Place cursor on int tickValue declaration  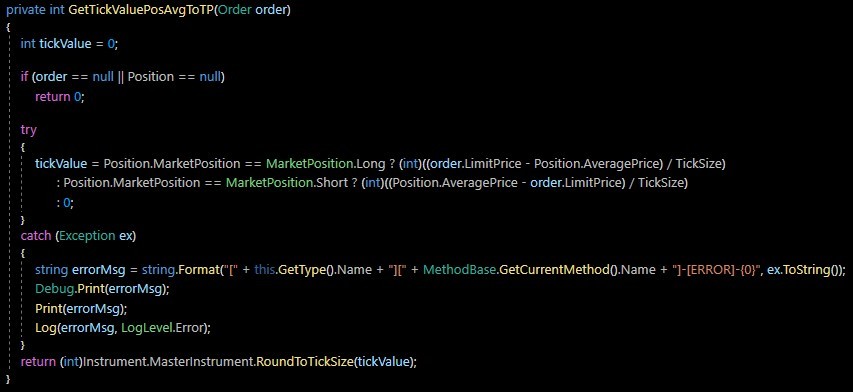[69, 44]
